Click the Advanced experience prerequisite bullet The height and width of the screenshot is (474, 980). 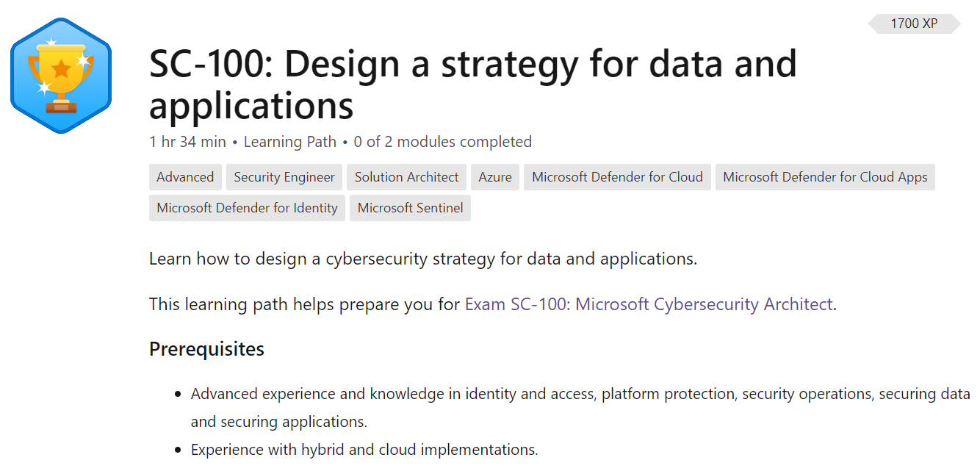click(x=580, y=395)
